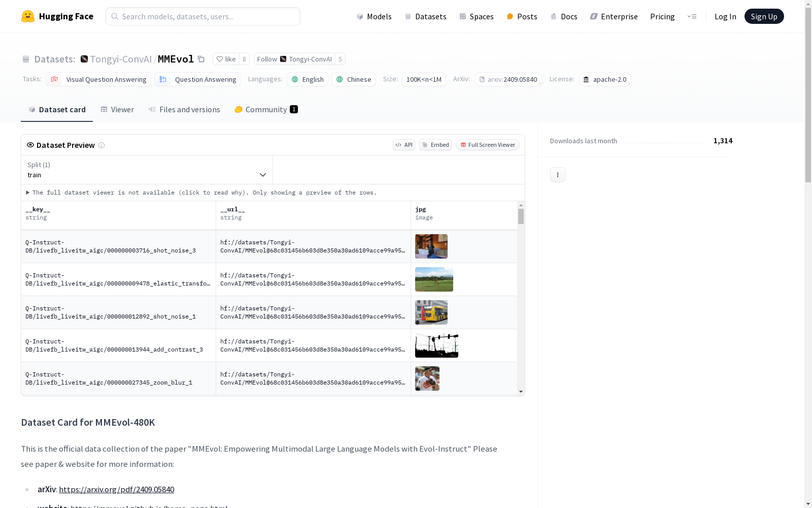Open the Split train dropdown
Viewport: 812px width, 508px height.
tap(147, 170)
